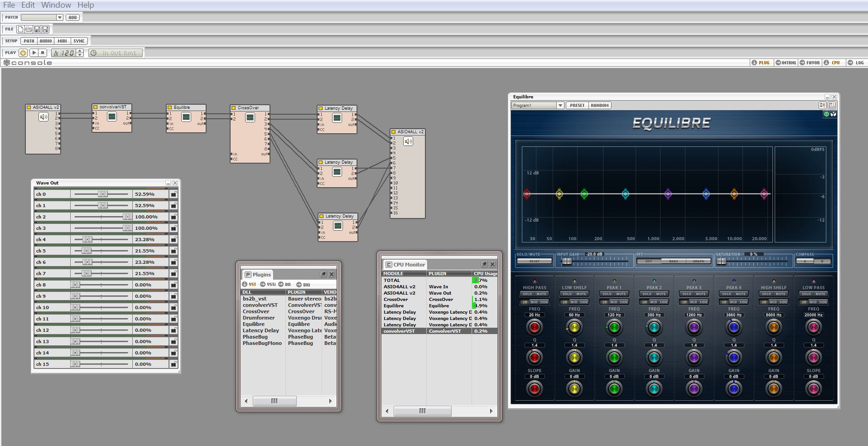The height and width of the screenshot is (446, 868).
Task: Select PhaseBugMono in Plugins list
Action: coord(262,343)
